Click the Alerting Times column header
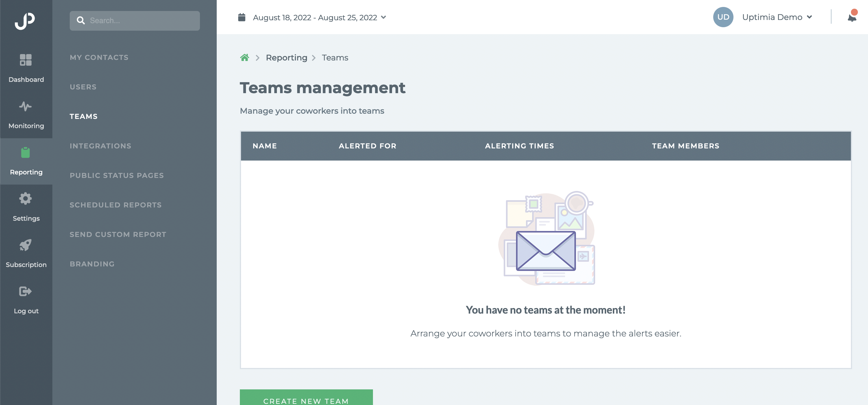 click(520, 146)
